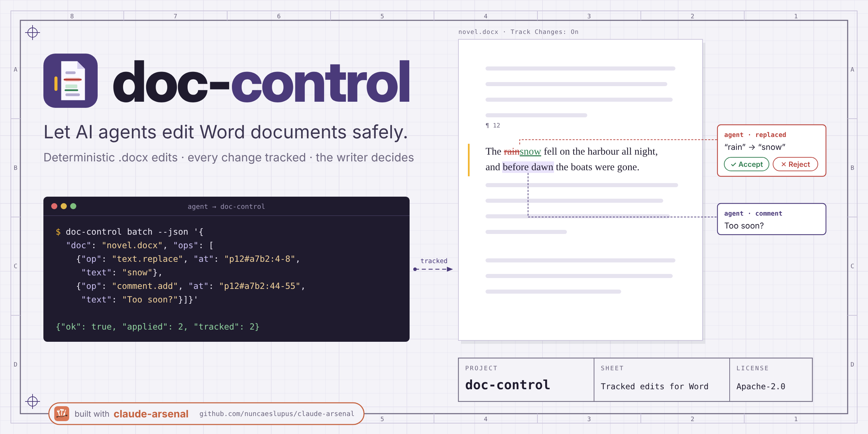
Task: Click the inserted green word 'snow'
Action: click(x=530, y=152)
